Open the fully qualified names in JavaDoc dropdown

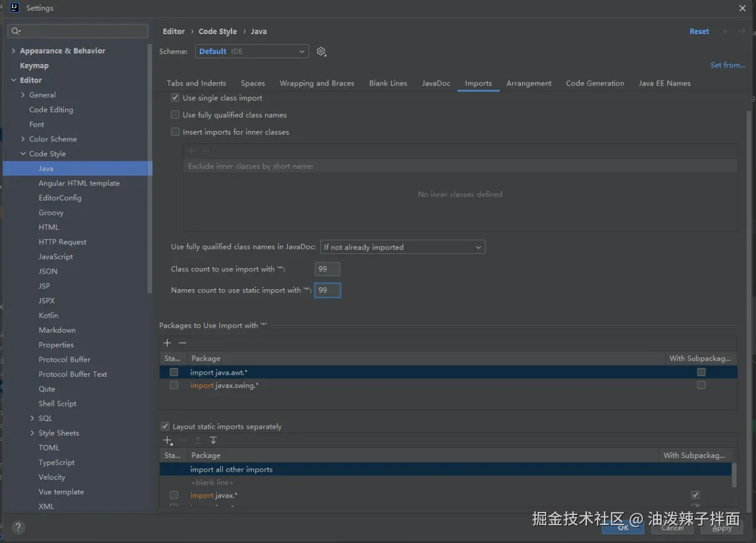(403, 247)
